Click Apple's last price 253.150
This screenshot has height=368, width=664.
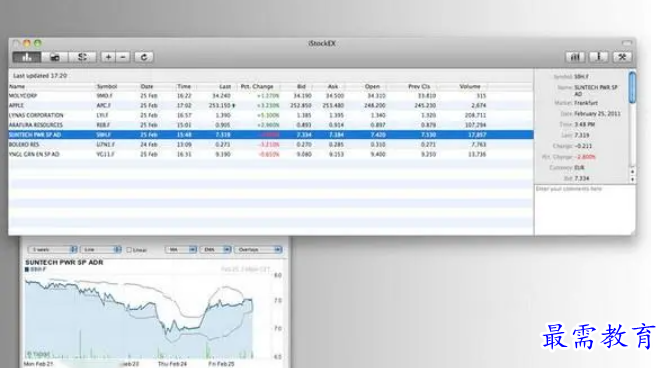220,105
